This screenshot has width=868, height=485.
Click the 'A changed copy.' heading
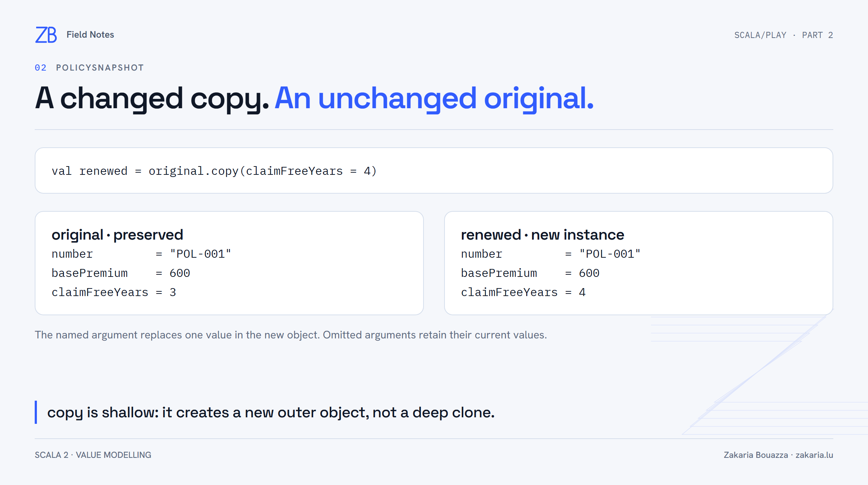(x=152, y=98)
